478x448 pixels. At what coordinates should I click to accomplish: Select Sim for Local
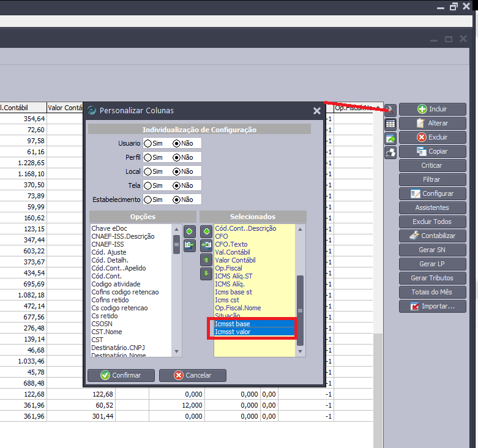coord(154,171)
